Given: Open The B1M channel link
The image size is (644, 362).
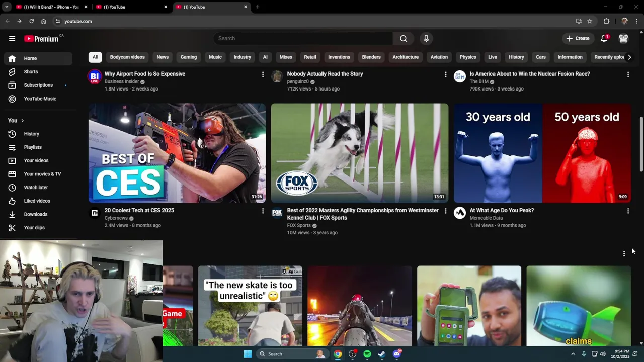Looking at the screenshot, I should coord(479,81).
